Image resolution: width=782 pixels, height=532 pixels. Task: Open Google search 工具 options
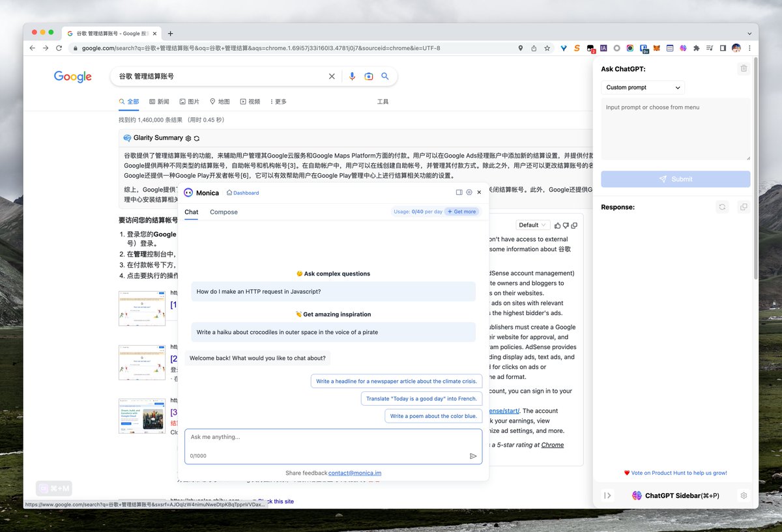pyautogui.click(x=383, y=102)
